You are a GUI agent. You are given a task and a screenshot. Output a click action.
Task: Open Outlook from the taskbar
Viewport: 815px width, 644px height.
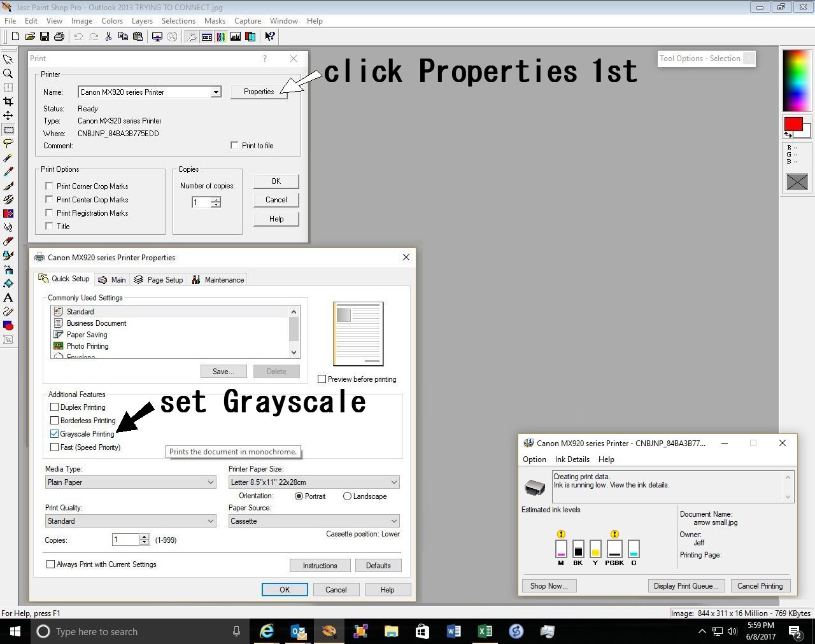click(x=298, y=631)
